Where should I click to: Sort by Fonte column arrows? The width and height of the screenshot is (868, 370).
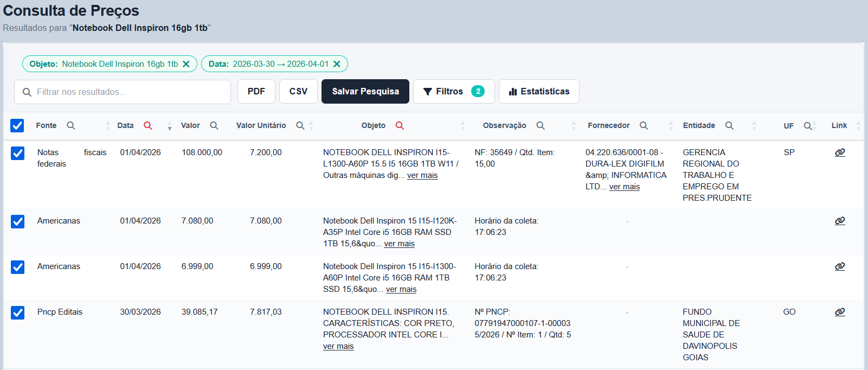(x=108, y=126)
